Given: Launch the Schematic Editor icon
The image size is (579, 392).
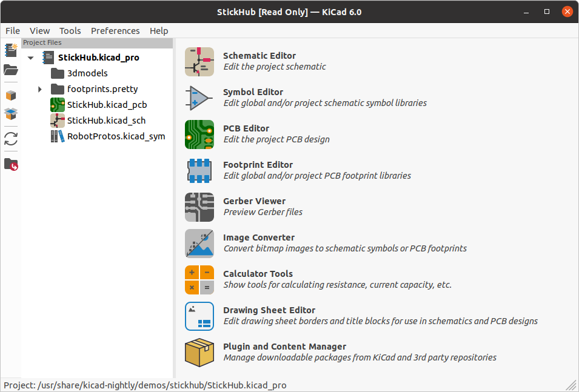Looking at the screenshot, I should click(199, 62).
